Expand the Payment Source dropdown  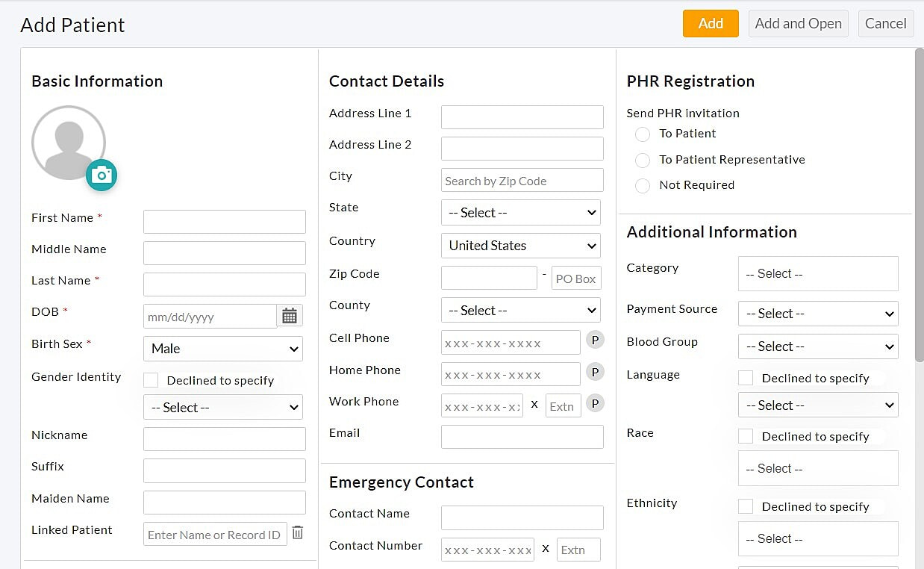818,314
